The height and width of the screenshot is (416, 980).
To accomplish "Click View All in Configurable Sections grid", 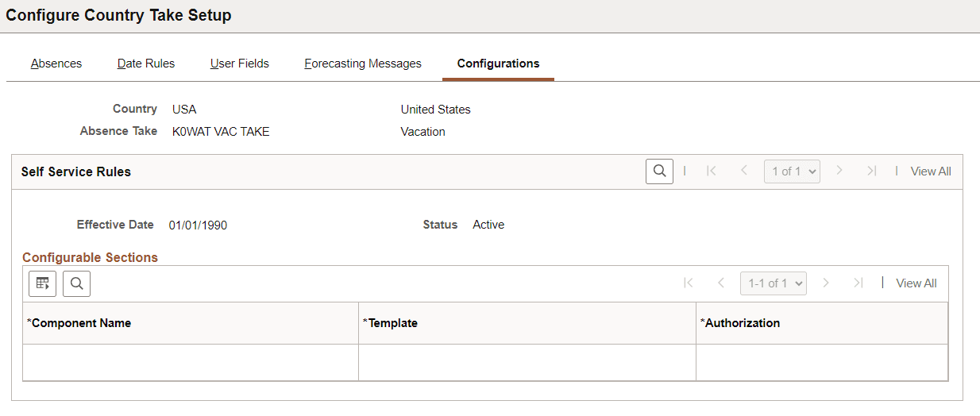I will coord(916,283).
